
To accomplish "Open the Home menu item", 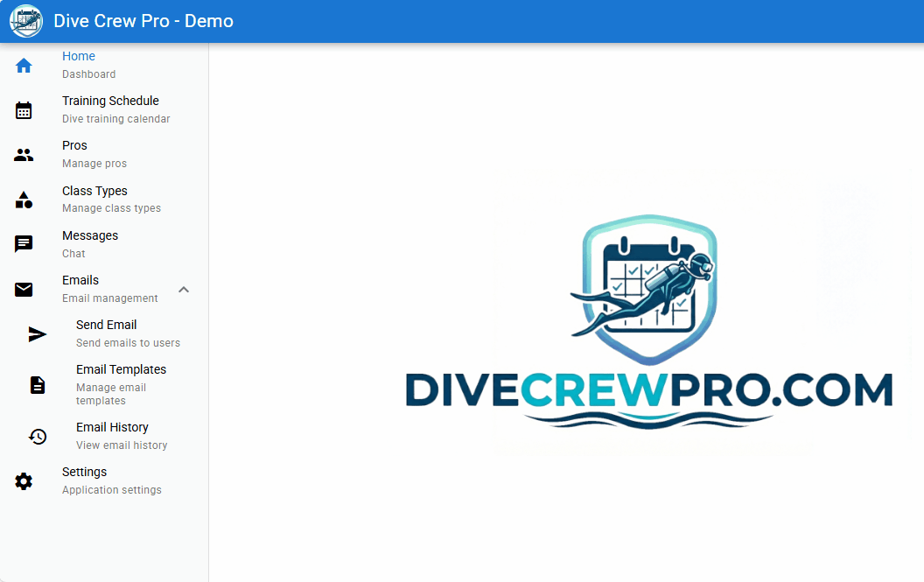I will click(104, 66).
